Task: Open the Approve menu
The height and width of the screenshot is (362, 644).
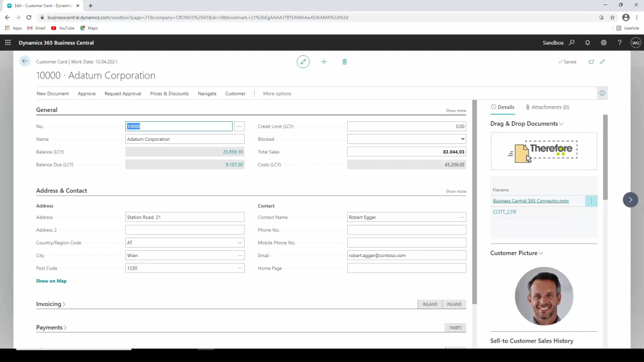Action: (x=87, y=94)
